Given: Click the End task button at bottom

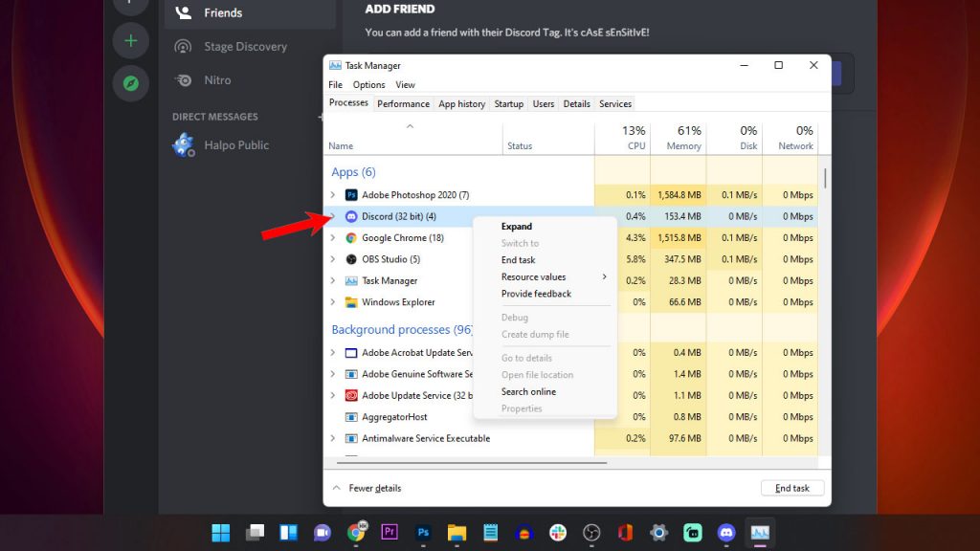Looking at the screenshot, I should coord(791,488).
